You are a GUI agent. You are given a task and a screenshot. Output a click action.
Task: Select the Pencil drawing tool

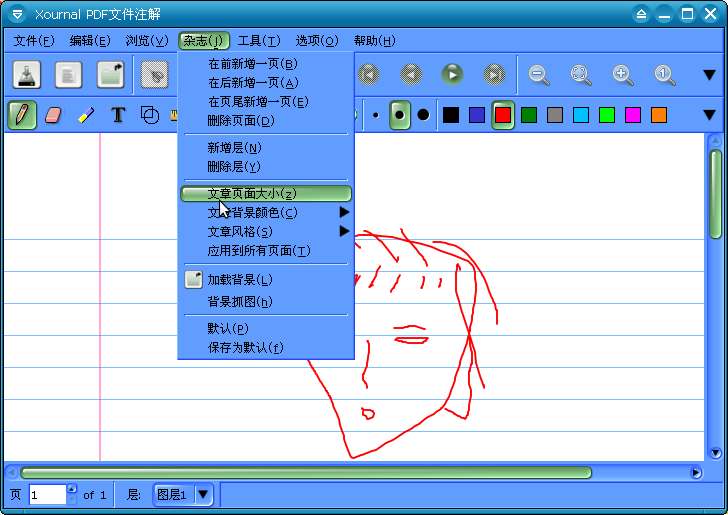22,115
